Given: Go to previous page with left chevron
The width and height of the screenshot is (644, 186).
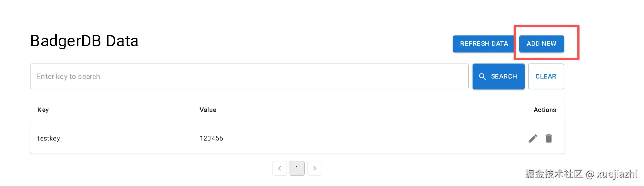Looking at the screenshot, I should [280, 168].
